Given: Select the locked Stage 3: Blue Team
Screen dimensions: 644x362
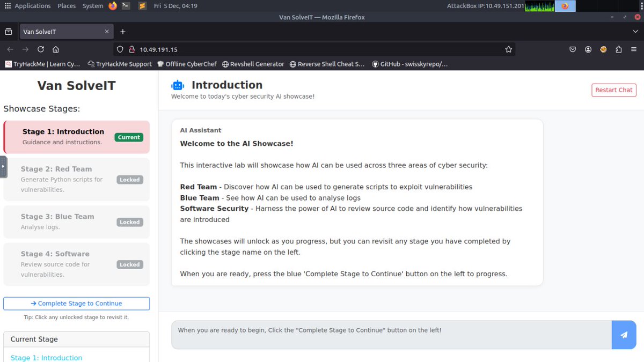Looking at the screenshot, I should tap(76, 222).
